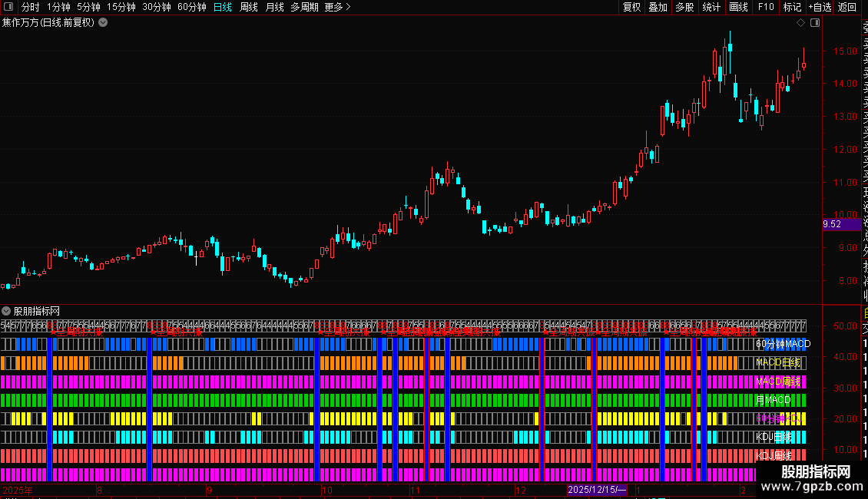Click the 12.00 price axis label
The width and height of the screenshot is (868, 499).
pyautogui.click(x=845, y=150)
